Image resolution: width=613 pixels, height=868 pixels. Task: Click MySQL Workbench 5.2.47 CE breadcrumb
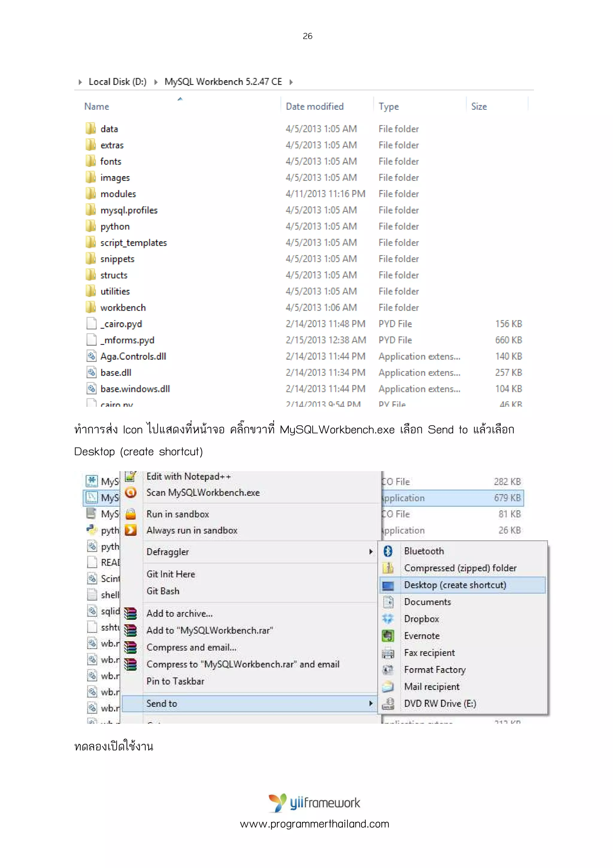coord(223,82)
